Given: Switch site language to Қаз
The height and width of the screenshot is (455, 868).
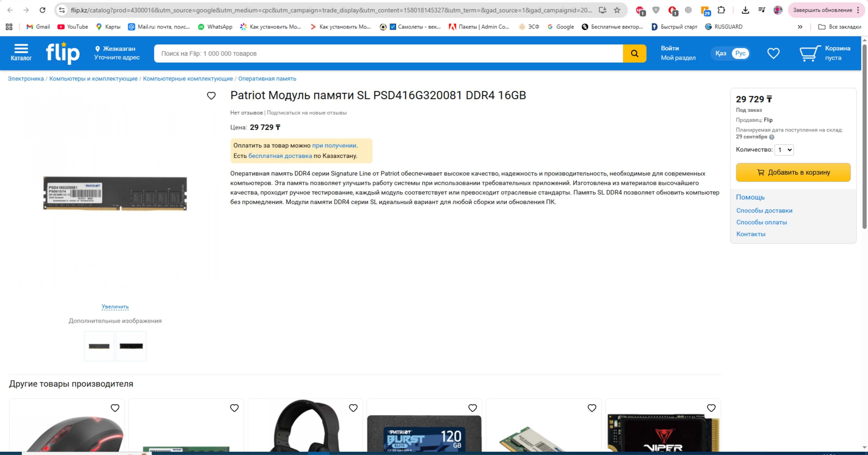Looking at the screenshot, I should click(721, 53).
